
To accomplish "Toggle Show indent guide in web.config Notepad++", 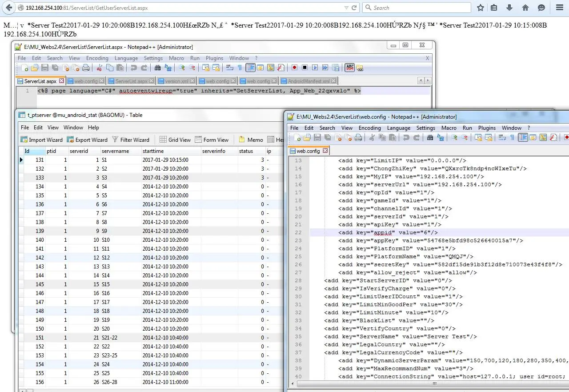I will [523, 137].
